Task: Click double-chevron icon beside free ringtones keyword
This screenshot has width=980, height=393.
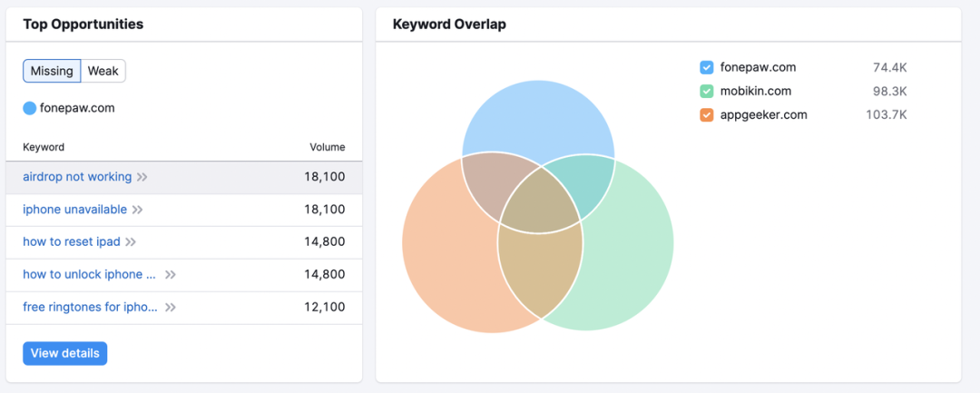Action: [171, 308]
